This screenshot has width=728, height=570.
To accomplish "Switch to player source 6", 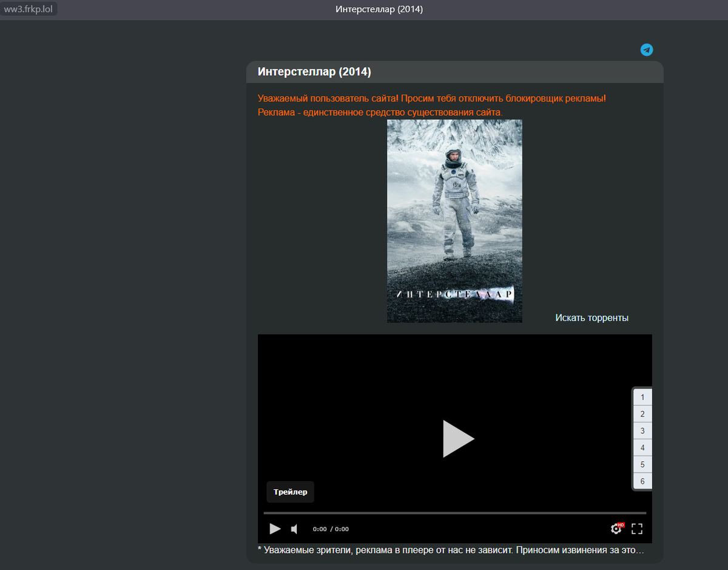I will tap(642, 481).
